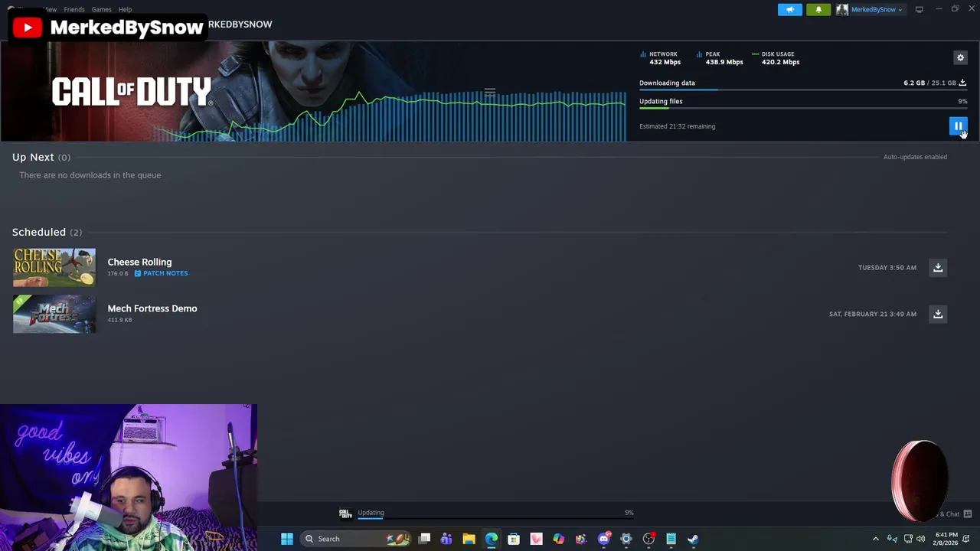The height and width of the screenshot is (551, 980).
Task: Open download settings gear icon
Action: [960, 57]
